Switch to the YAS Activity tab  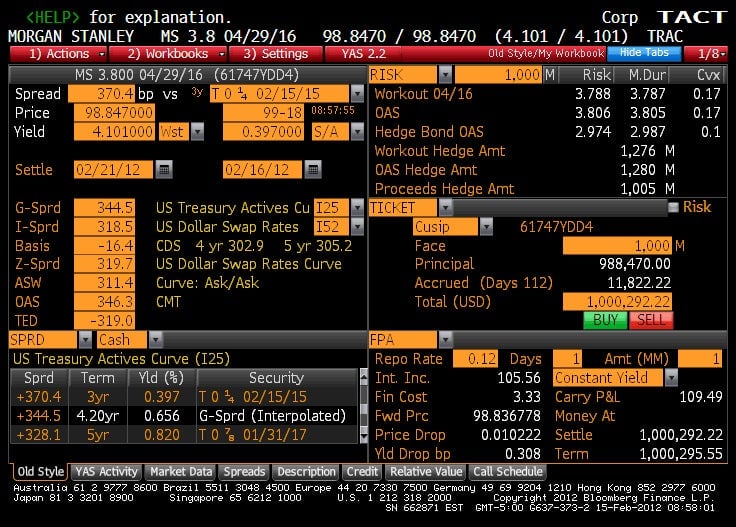[x=107, y=472]
